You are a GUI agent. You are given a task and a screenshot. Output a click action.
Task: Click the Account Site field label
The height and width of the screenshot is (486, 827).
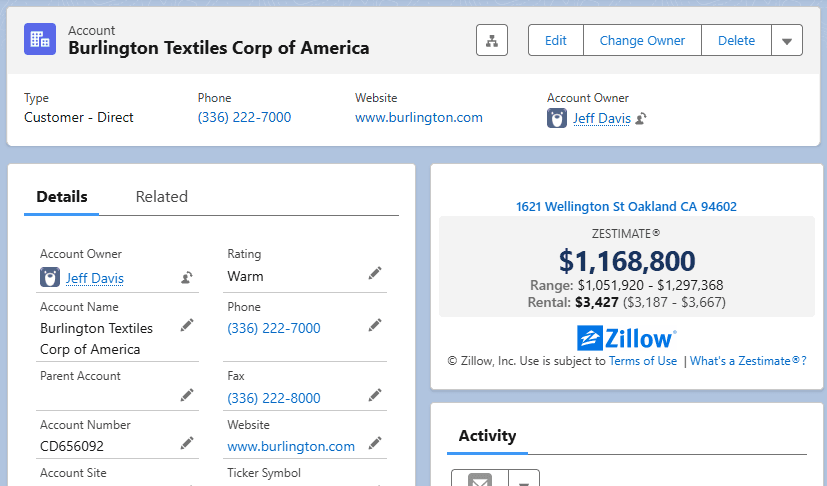(73, 473)
